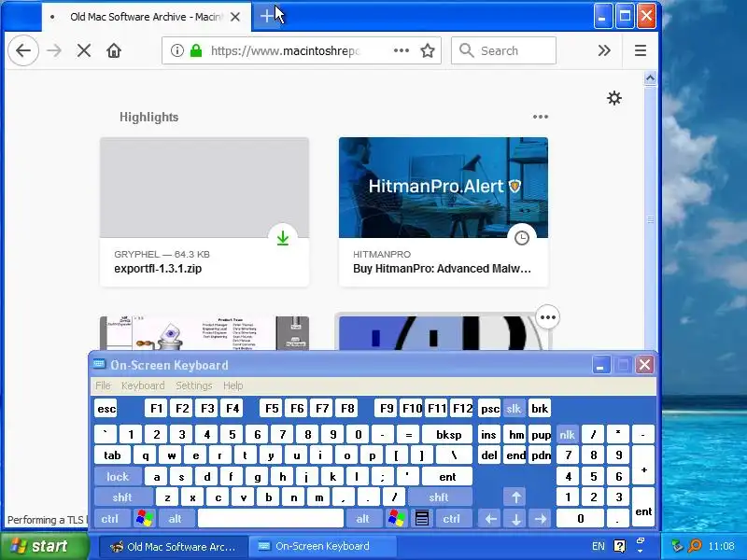Click the orange magnifier tray icon
The image size is (747, 560).
(696, 545)
